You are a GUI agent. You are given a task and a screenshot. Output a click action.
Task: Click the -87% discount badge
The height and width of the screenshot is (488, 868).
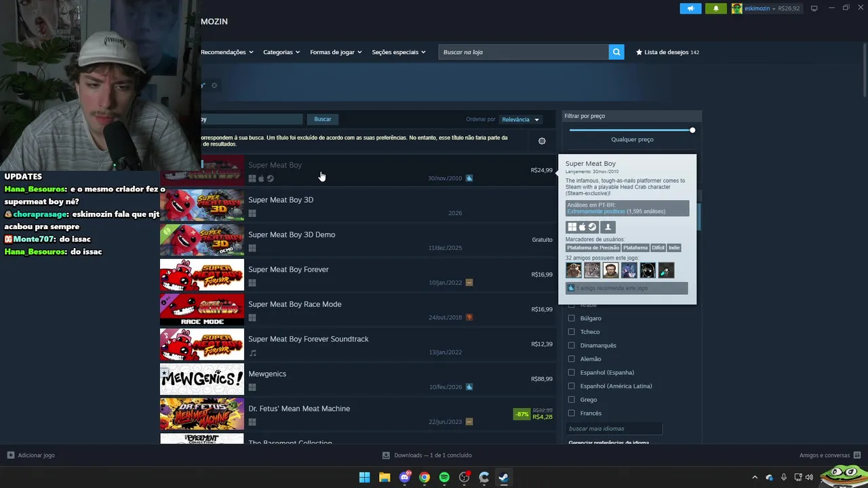coord(521,414)
